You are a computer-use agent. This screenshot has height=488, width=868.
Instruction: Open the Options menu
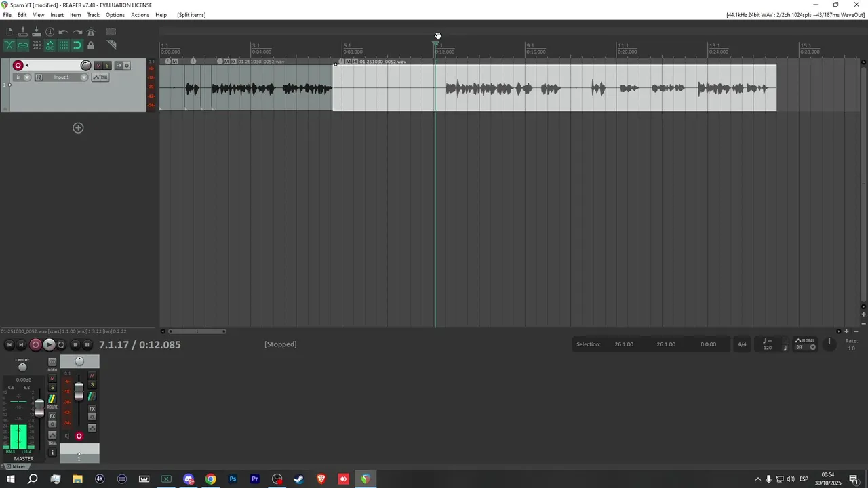coord(115,15)
